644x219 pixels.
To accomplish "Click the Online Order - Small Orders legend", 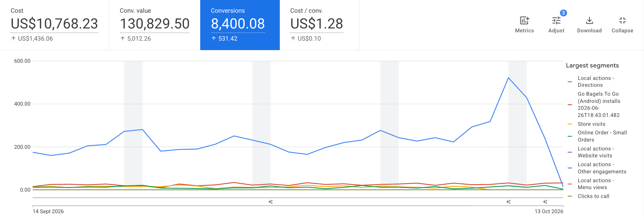I will pyautogui.click(x=597, y=136).
